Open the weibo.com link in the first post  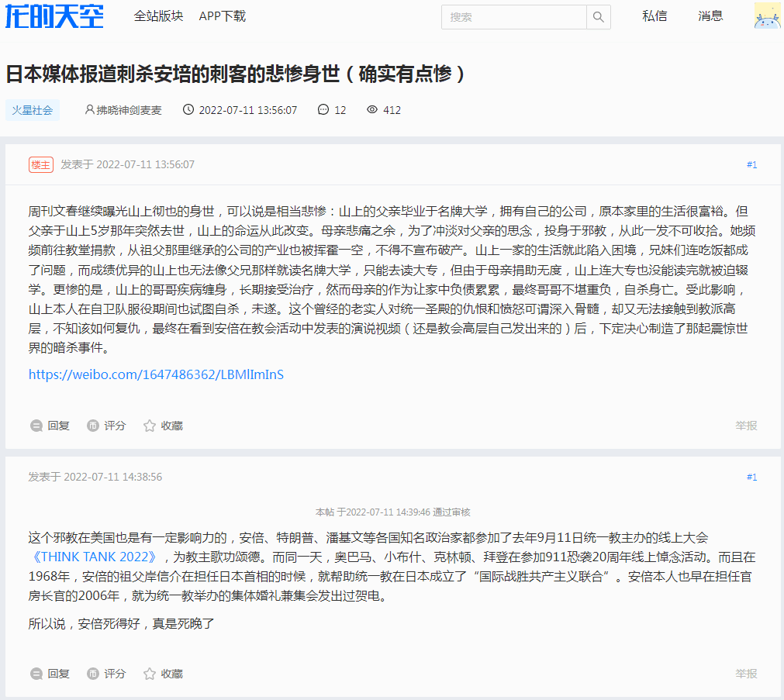156,374
